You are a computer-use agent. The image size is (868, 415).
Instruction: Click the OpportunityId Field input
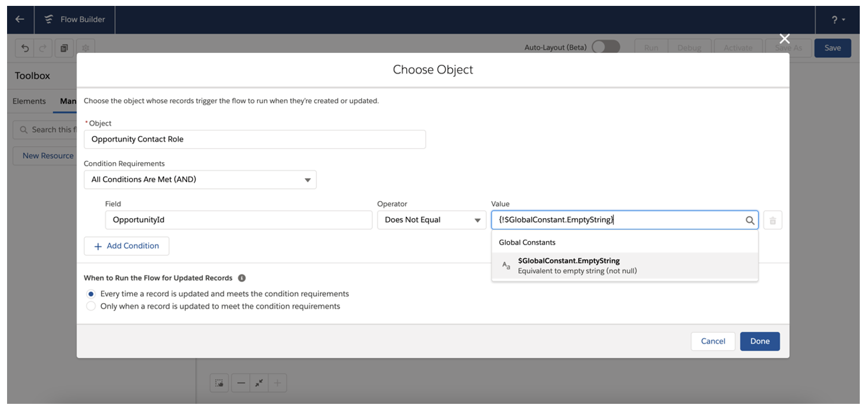coord(239,220)
